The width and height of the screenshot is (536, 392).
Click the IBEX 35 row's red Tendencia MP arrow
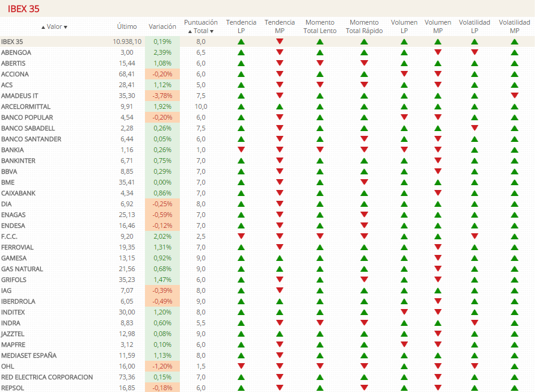coord(280,41)
